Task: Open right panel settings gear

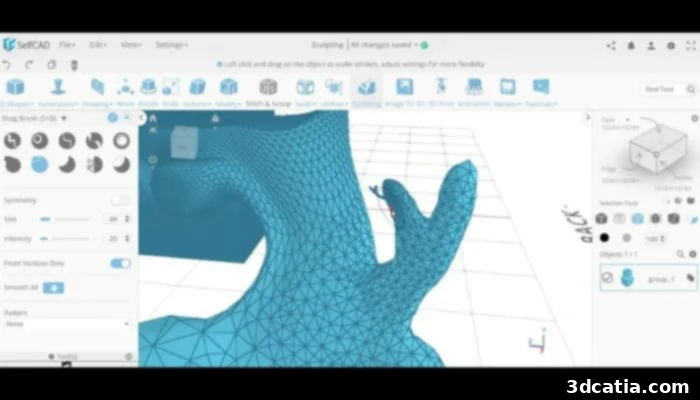Action: pyautogui.click(x=694, y=118)
